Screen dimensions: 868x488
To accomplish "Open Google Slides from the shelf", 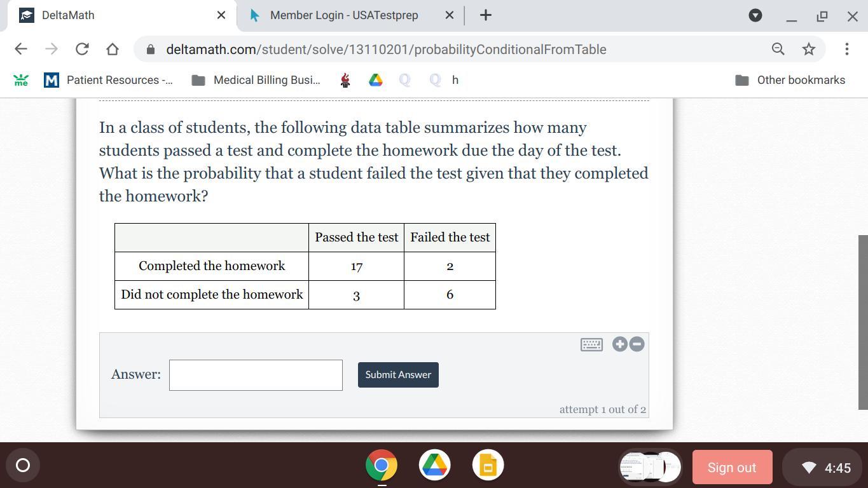I will click(488, 466).
